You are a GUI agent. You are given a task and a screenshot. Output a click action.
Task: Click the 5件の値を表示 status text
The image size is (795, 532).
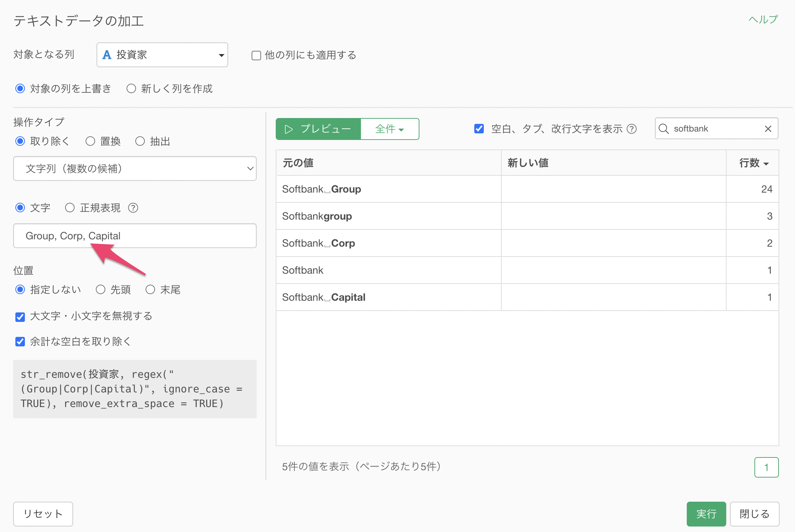[362, 467]
